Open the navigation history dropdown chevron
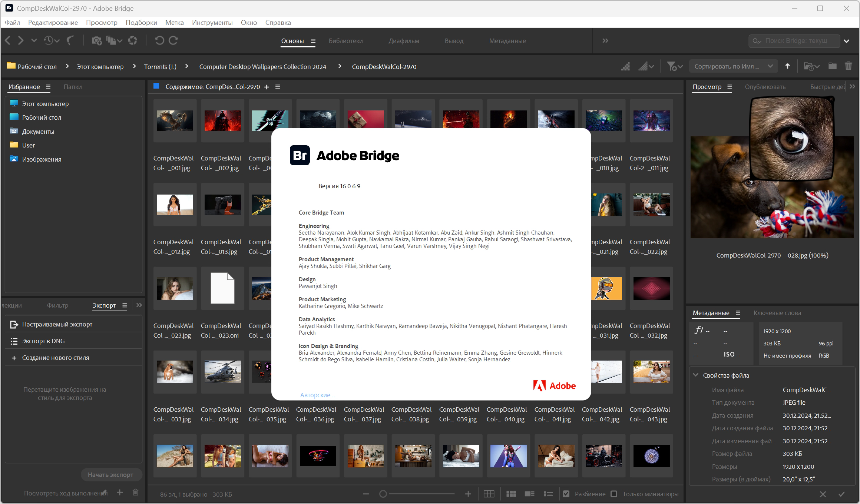 (x=34, y=40)
